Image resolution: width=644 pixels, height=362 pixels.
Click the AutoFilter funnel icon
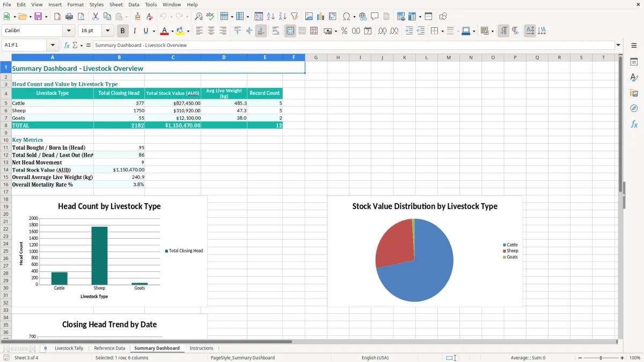click(294, 17)
